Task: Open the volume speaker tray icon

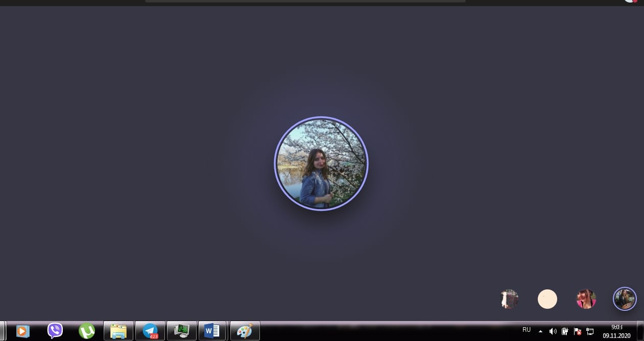Action: (553, 331)
